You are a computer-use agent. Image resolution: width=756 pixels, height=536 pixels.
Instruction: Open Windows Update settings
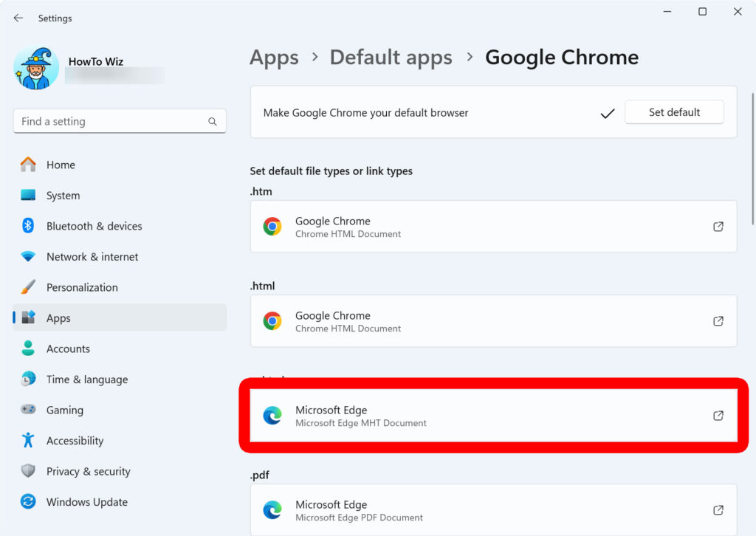86,501
